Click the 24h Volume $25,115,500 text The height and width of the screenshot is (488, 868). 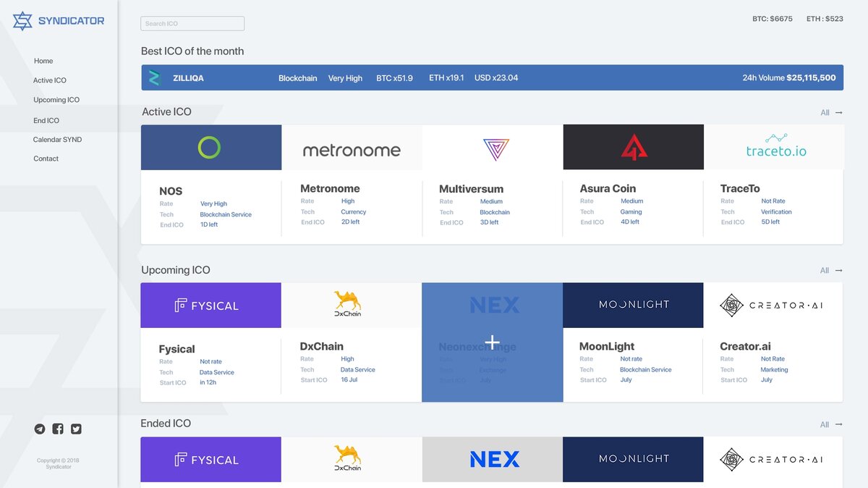click(789, 78)
